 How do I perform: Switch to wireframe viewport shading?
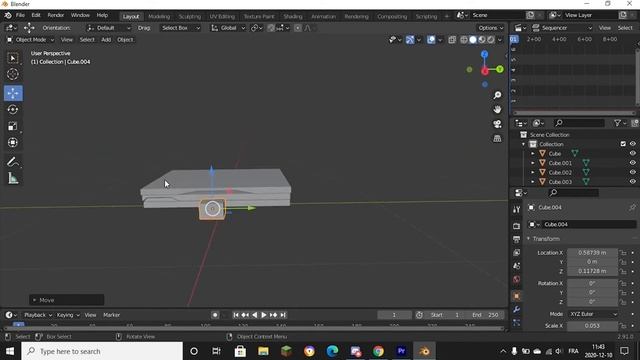point(464,40)
